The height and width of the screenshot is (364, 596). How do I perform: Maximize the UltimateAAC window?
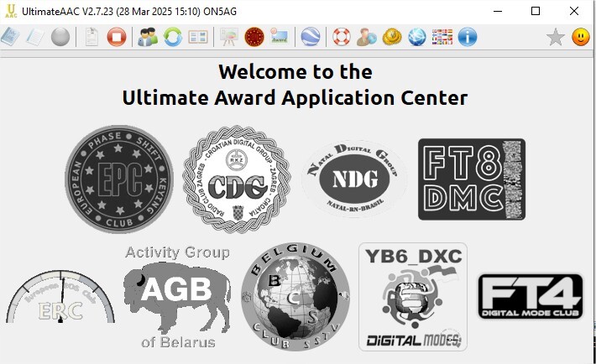point(536,11)
